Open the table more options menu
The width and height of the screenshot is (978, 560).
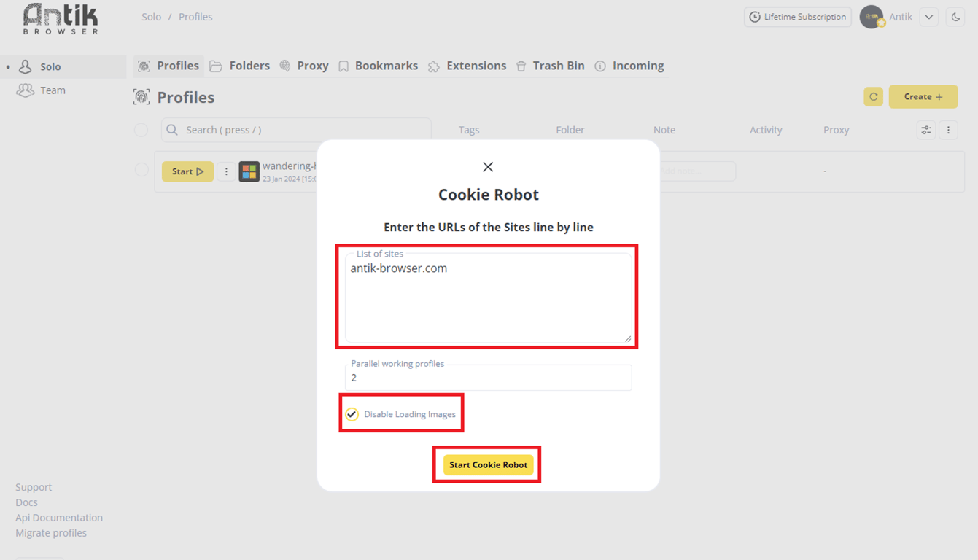pyautogui.click(x=948, y=130)
